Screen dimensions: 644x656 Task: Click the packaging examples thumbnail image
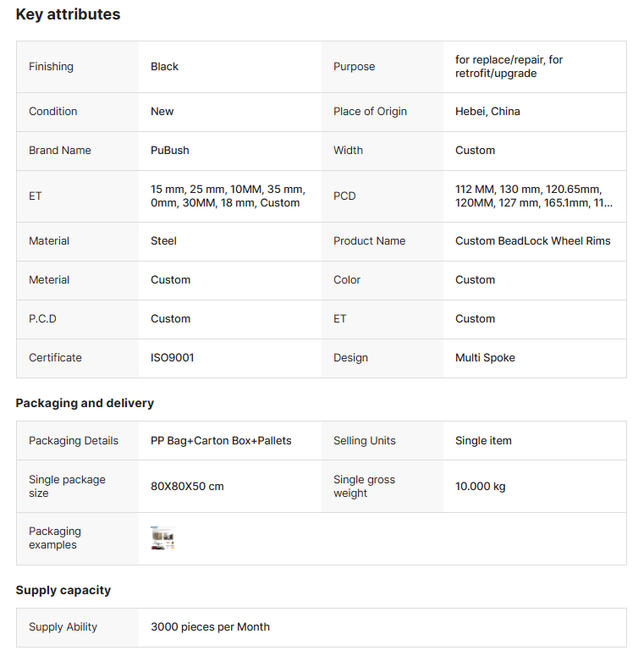[x=162, y=538]
